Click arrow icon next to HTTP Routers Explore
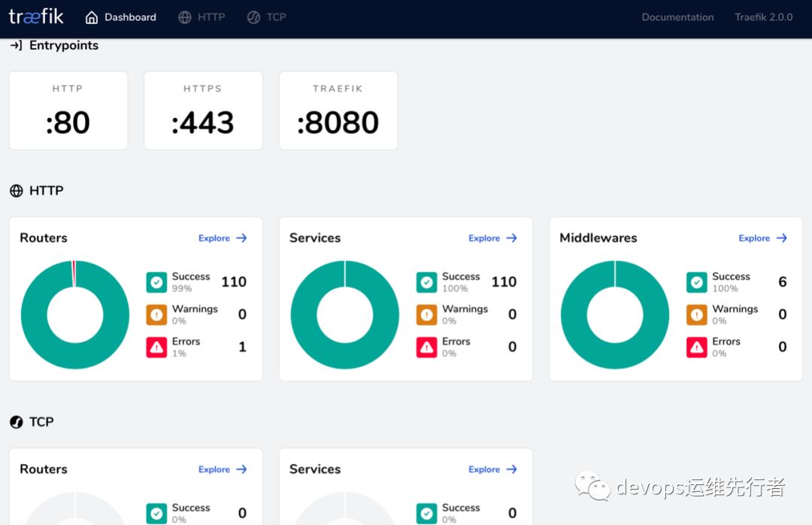 coord(242,238)
